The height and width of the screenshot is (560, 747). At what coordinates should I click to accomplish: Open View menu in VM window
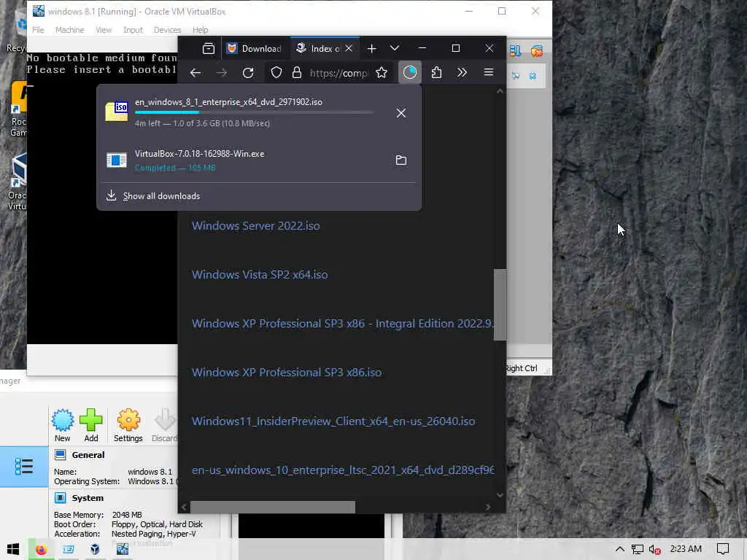click(104, 30)
